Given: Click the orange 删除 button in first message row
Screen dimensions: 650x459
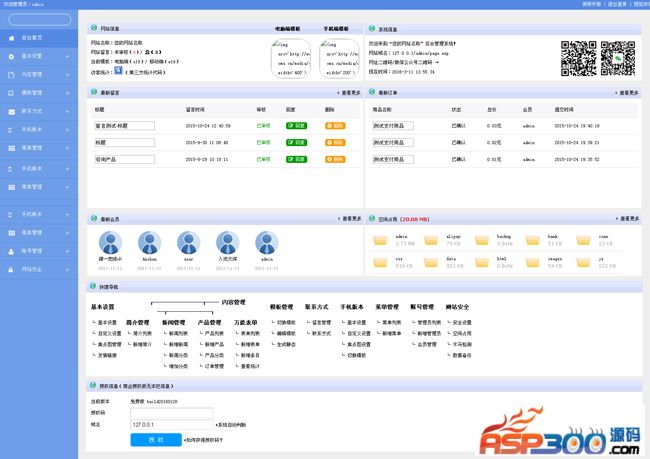Looking at the screenshot, I should (335, 125).
